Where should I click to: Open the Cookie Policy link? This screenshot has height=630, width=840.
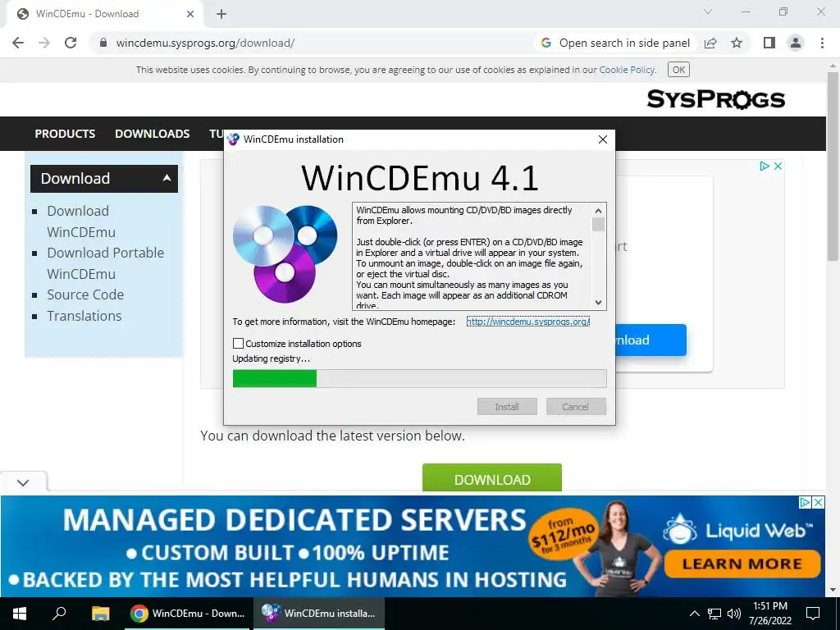click(x=627, y=70)
